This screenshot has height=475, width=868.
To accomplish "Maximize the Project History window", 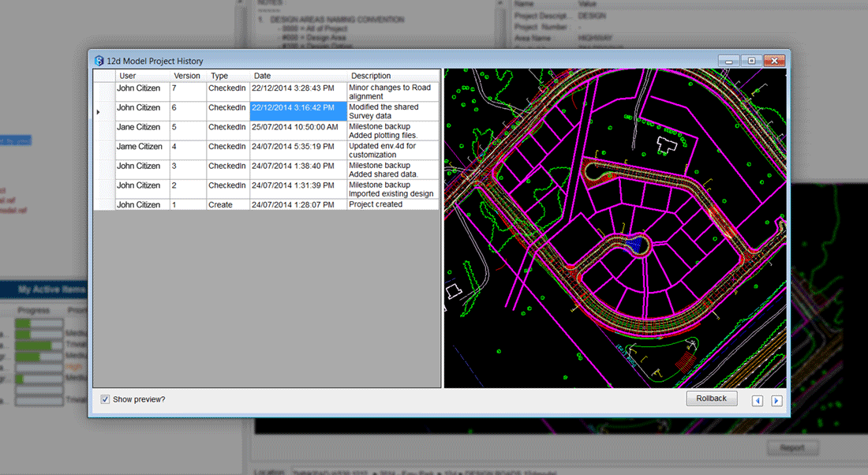I will pyautogui.click(x=751, y=61).
